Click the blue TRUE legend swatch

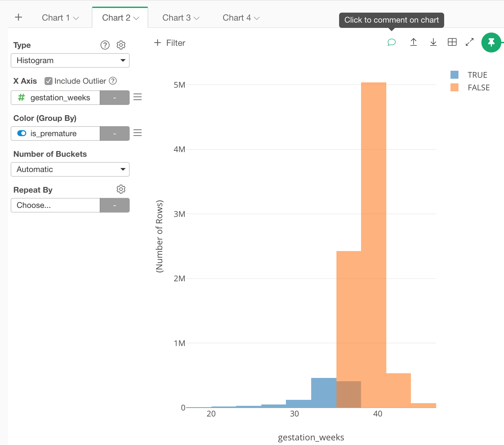(454, 74)
